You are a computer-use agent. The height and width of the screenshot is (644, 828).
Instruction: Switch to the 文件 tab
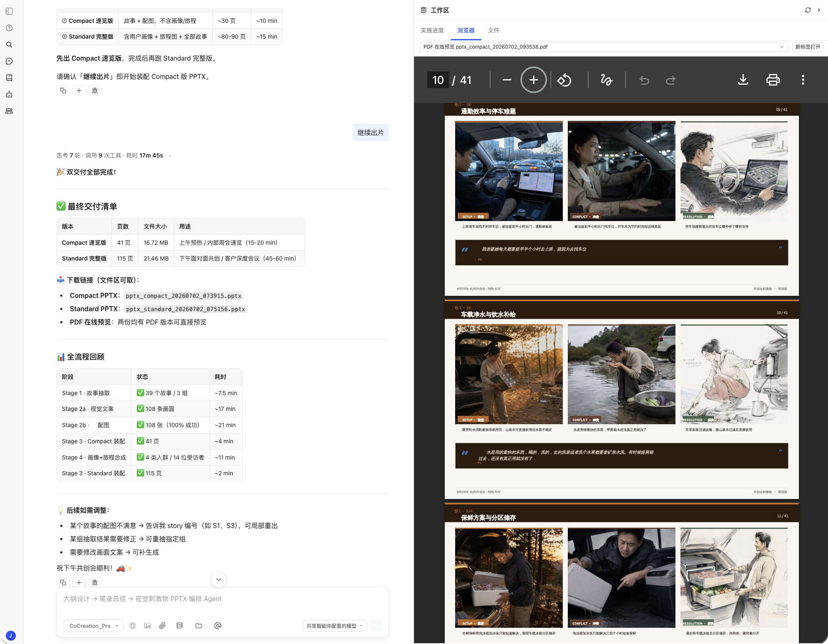494,30
